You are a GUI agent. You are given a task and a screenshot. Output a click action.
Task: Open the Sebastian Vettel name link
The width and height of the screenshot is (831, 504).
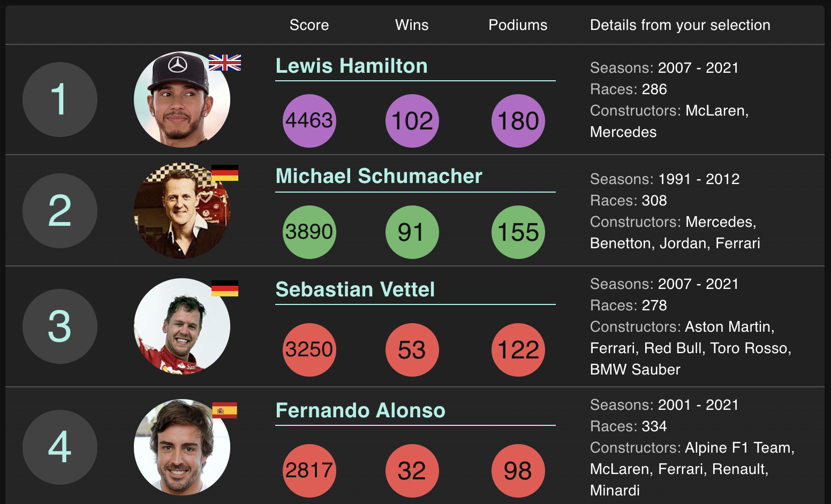pyautogui.click(x=355, y=289)
